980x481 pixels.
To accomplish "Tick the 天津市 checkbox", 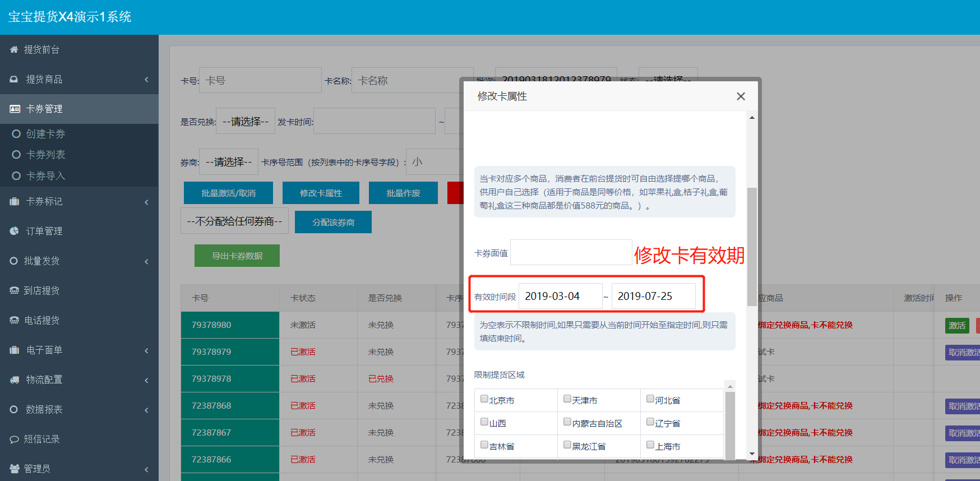I will click(x=567, y=399).
